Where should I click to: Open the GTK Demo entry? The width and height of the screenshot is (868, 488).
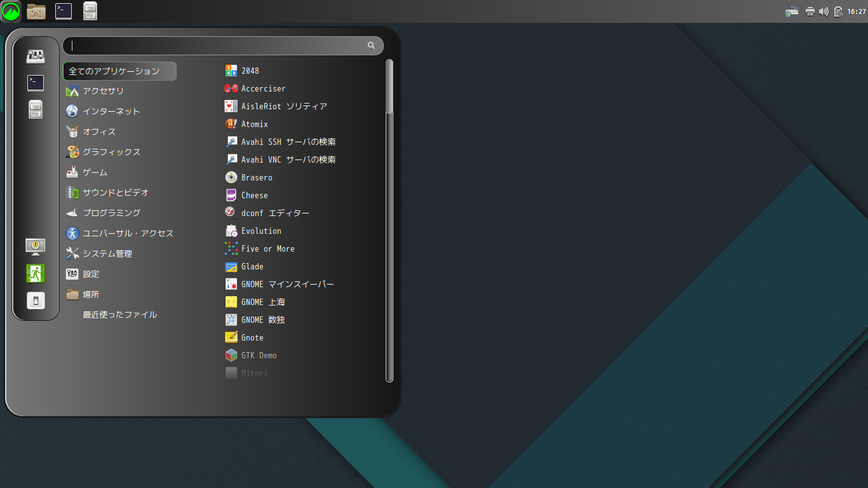(251, 355)
